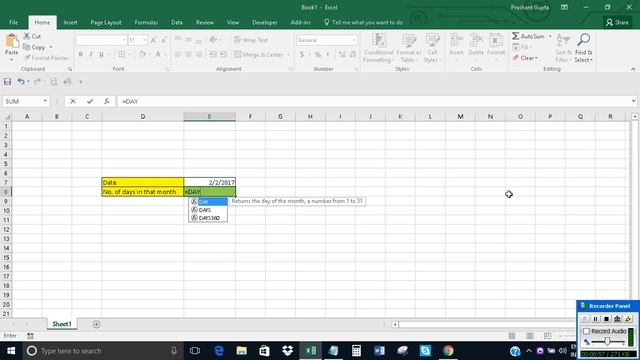
Task: Open the Customize Quick Access Toolbar dropdown
Action: coord(80,82)
